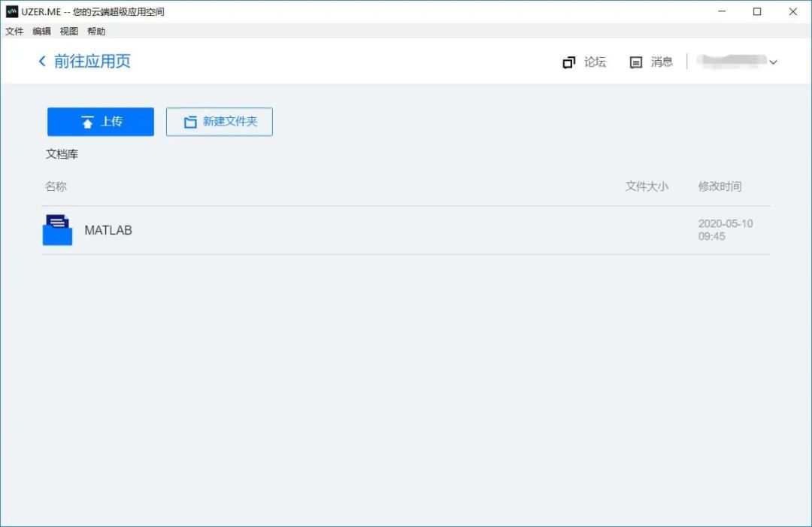Open the 视图 menu
The width and height of the screenshot is (812, 527).
[69, 31]
